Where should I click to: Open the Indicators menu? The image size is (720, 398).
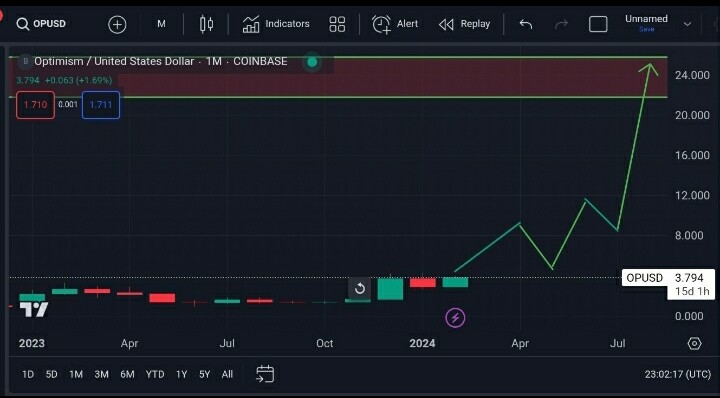[x=276, y=24]
